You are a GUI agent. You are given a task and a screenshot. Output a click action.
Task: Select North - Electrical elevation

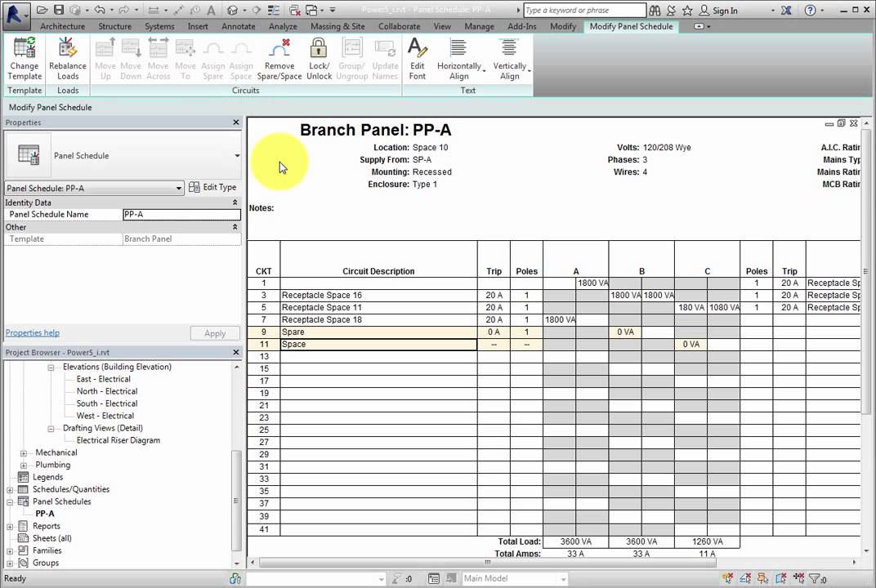pyautogui.click(x=107, y=391)
